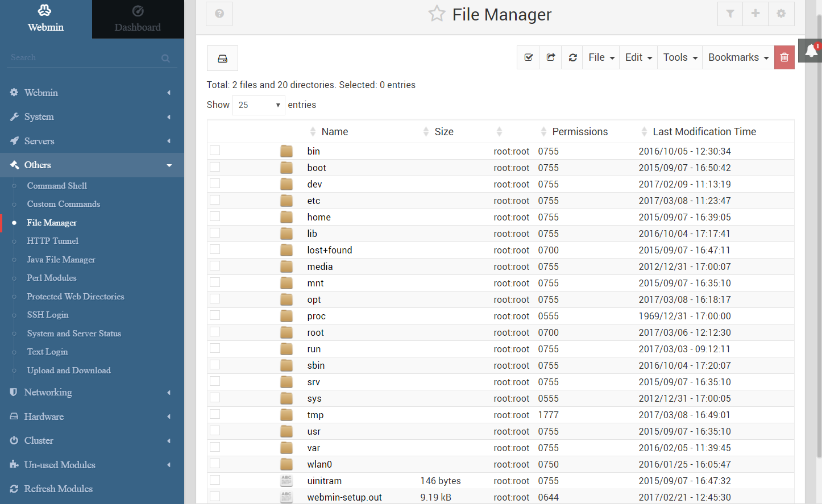Screen dimensions: 822x504
Task: Select the etc row checkbox
Action: [215, 199]
